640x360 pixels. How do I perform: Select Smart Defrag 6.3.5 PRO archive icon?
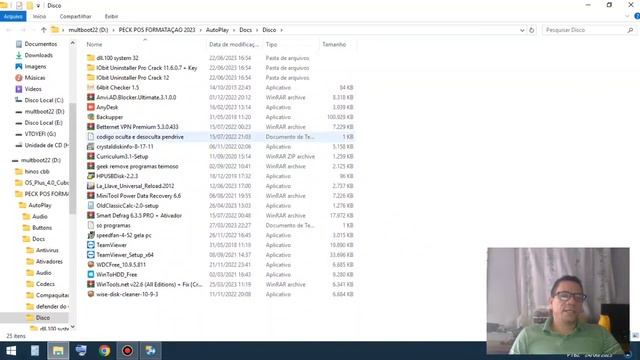point(91,216)
